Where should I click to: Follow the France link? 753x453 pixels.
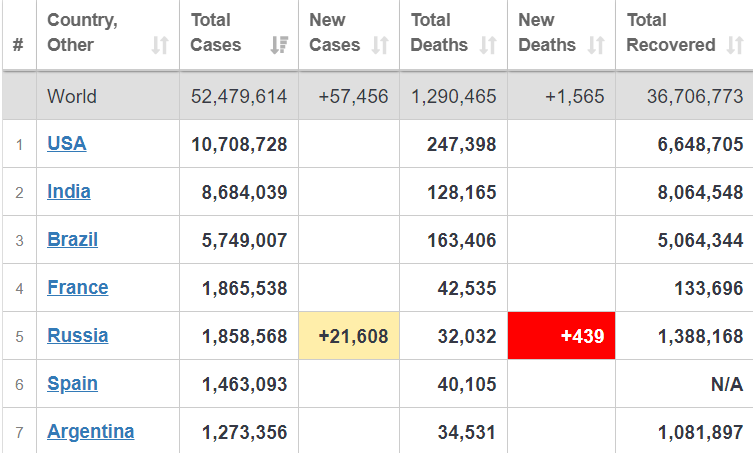[x=78, y=288]
